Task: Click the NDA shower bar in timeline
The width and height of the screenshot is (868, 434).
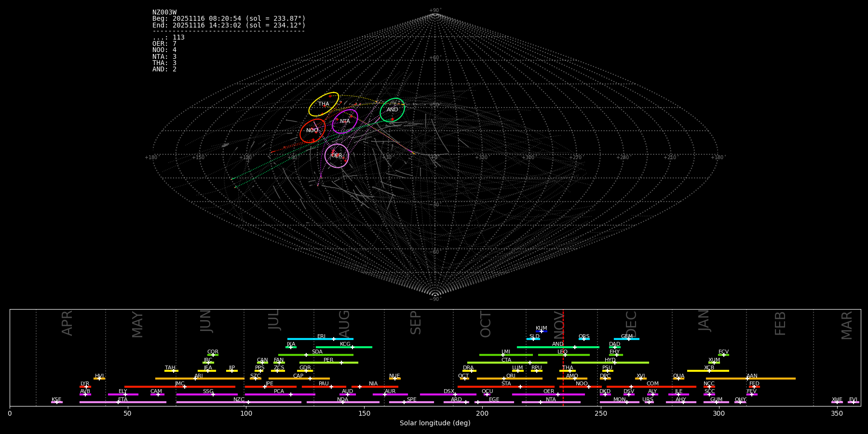Action: (343, 402)
